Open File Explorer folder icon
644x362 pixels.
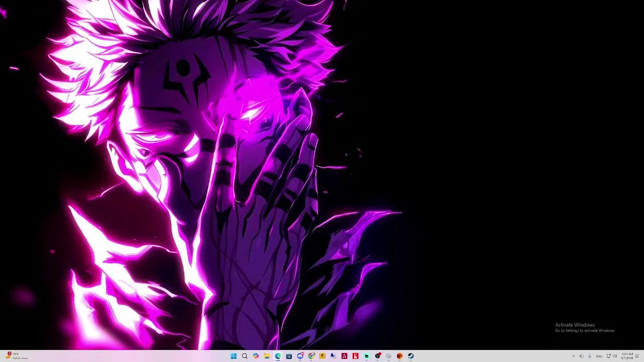coord(267,356)
